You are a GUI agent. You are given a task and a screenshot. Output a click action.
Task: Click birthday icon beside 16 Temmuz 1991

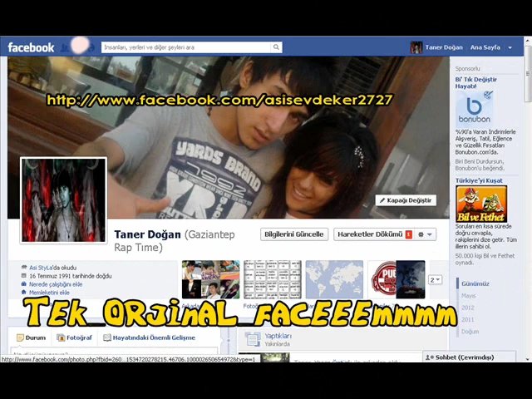24,276
